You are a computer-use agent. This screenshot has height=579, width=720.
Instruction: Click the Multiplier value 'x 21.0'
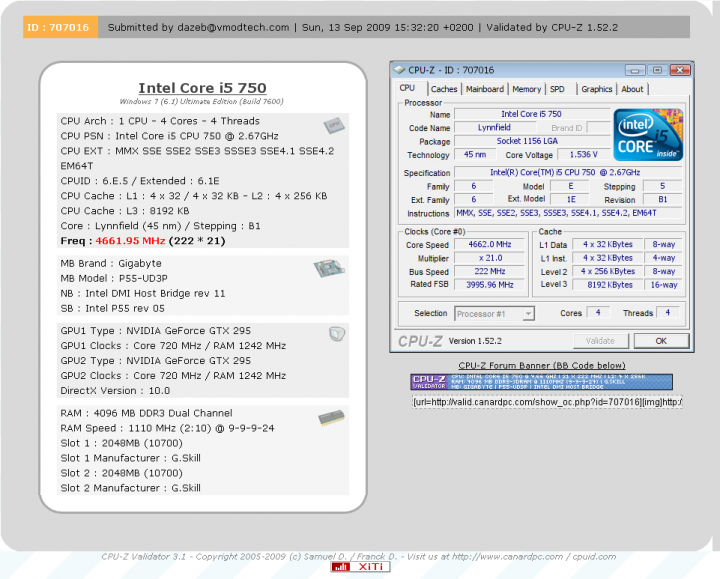point(489,258)
